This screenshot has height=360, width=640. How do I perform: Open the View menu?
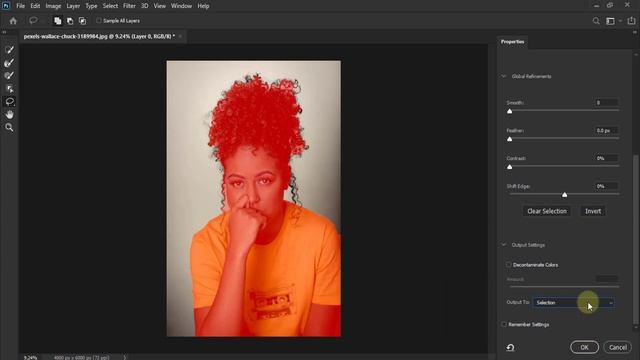coord(160,6)
